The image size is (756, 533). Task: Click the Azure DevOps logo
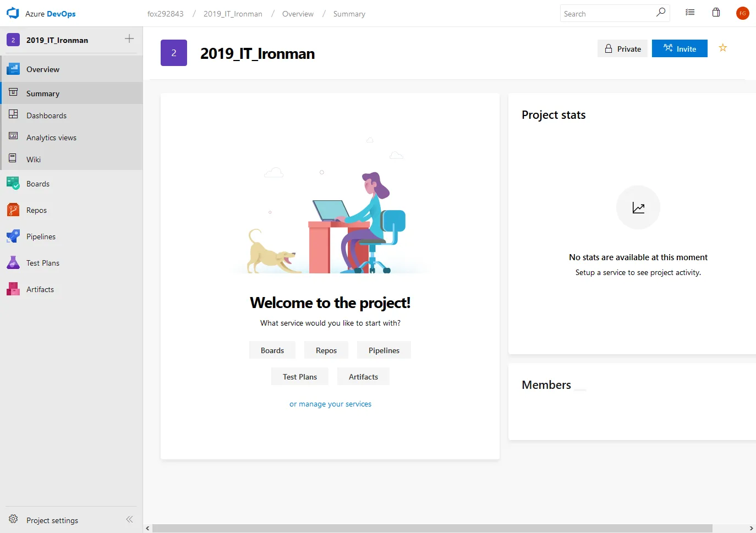click(x=13, y=13)
